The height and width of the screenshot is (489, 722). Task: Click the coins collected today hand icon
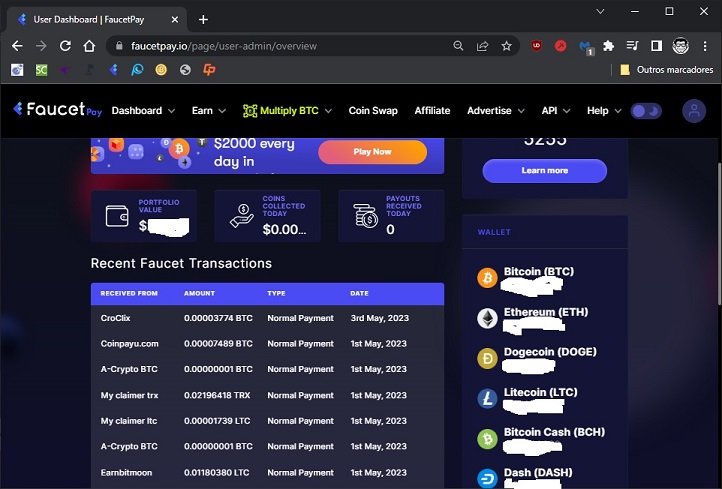[241, 216]
